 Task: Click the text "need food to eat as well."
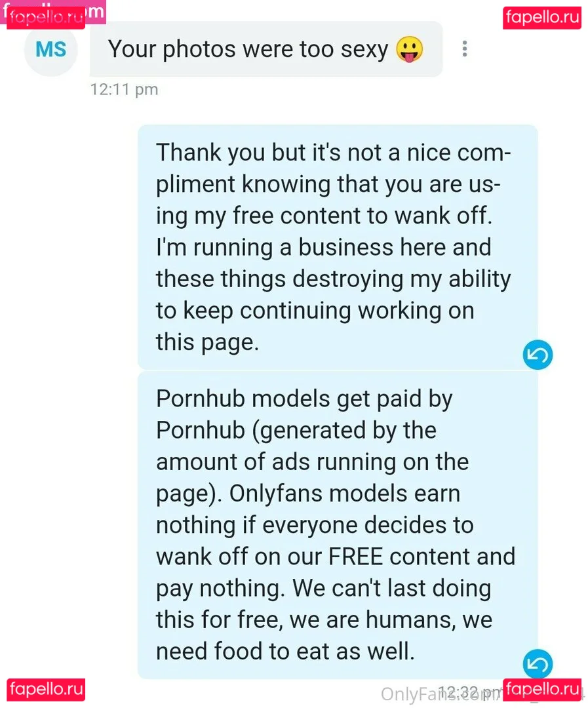pos(285,651)
